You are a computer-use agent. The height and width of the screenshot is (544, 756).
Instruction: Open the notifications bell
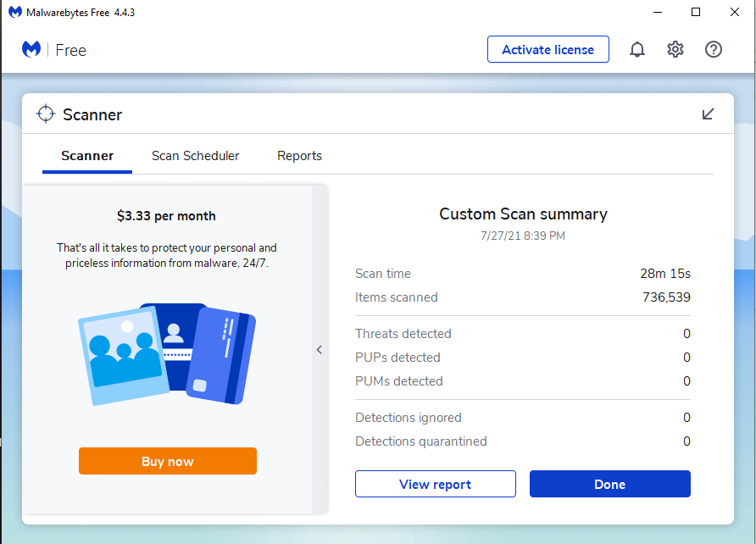pos(636,49)
